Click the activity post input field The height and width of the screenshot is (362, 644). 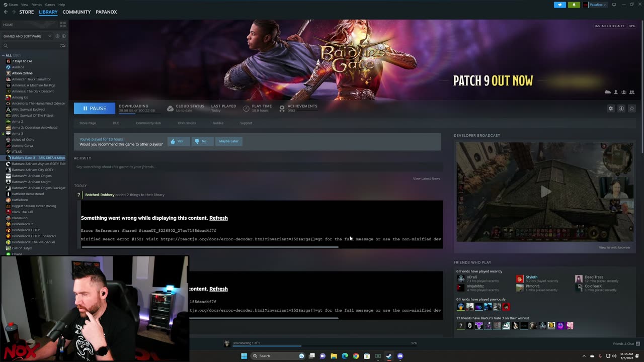click(257, 167)
